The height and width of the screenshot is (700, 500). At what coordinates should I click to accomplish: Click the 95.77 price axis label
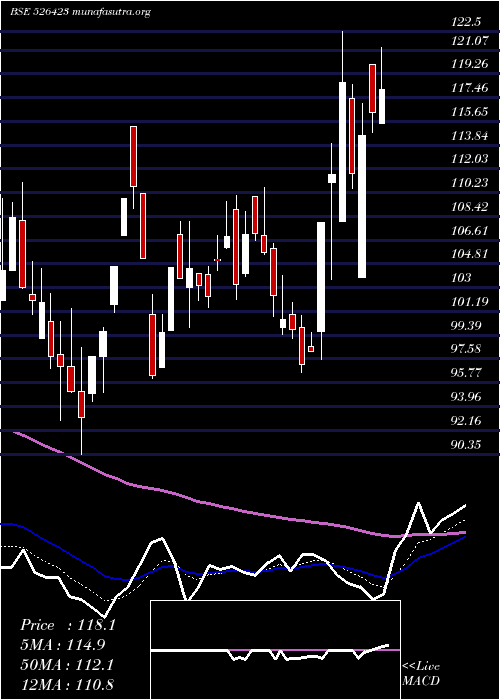tap(467, 373)
